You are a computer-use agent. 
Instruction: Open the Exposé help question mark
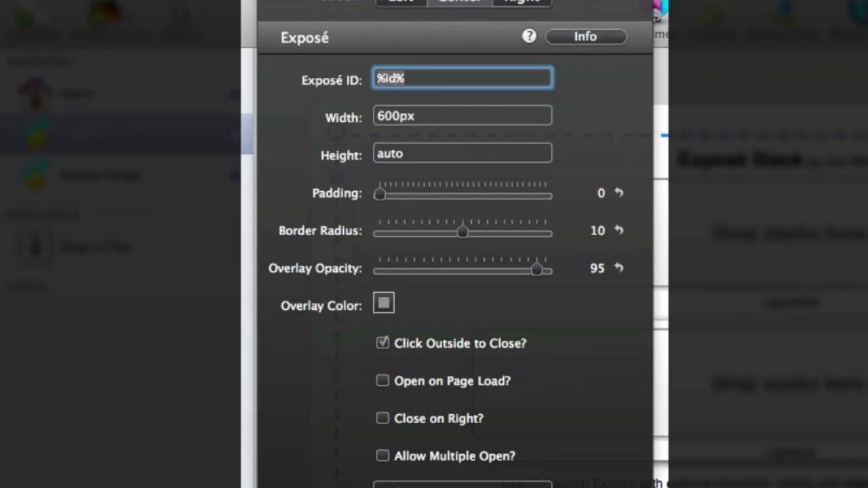[529, 37]
